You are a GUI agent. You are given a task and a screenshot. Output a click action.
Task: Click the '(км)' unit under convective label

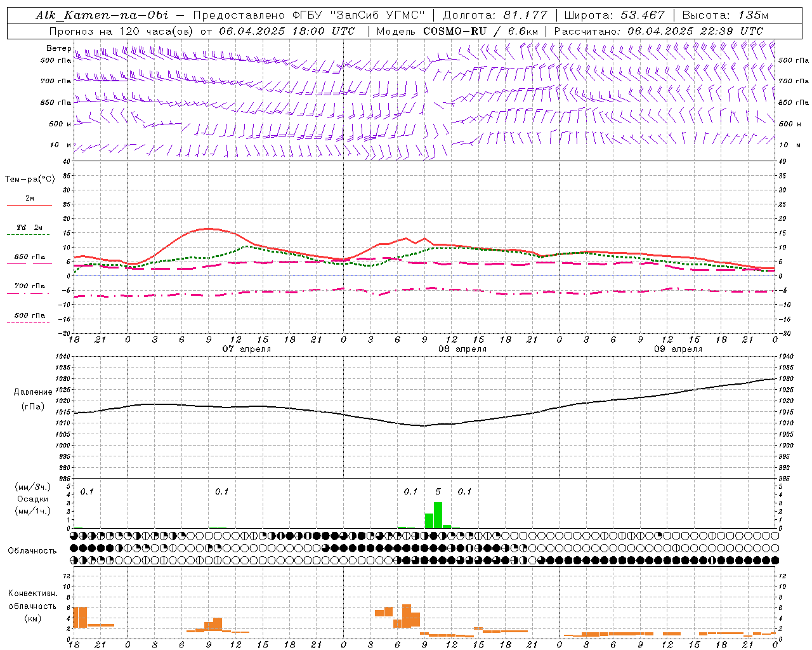click(32, 618)
